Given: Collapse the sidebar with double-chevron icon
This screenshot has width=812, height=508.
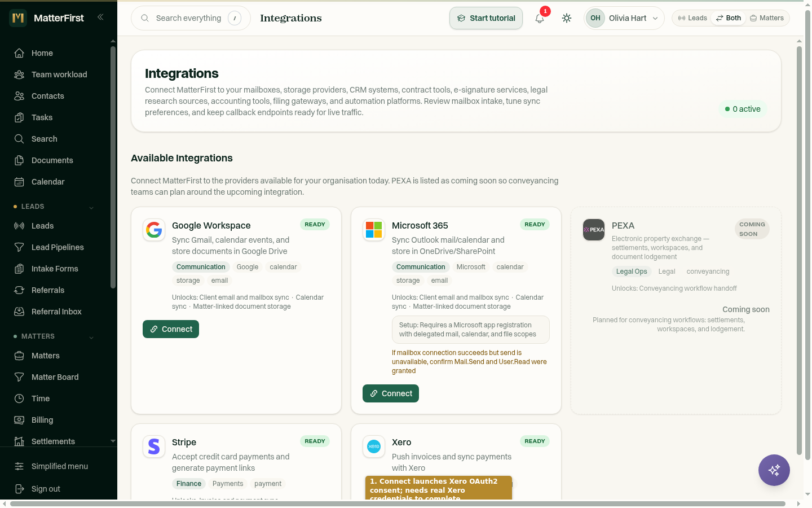Looking at the screenshot, I should [100, 17].
